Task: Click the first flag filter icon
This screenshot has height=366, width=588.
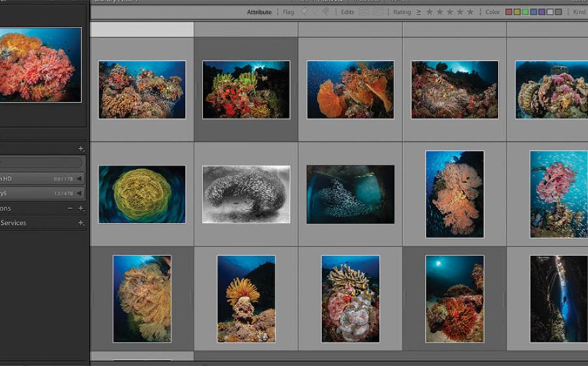Action: coord(304,12)
